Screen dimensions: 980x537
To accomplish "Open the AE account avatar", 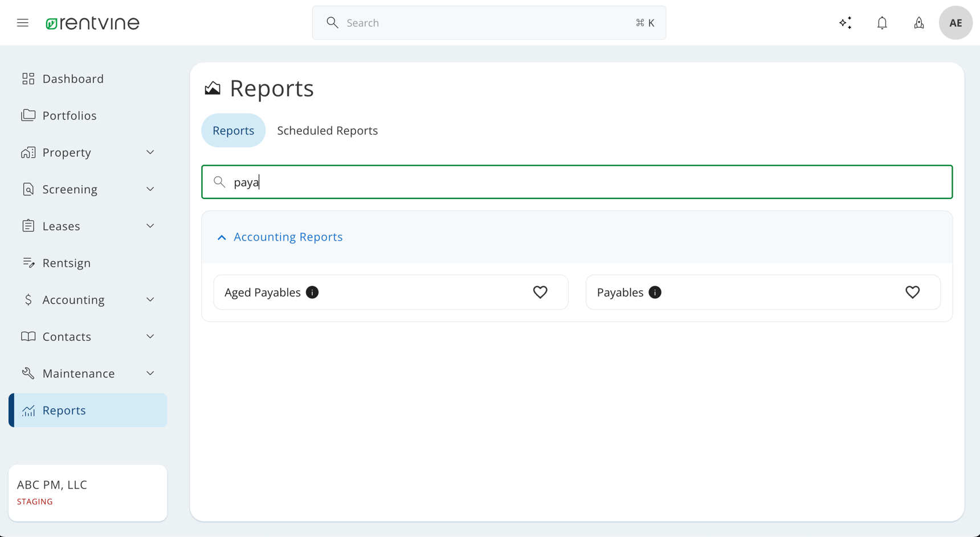I will pos(955,22).
